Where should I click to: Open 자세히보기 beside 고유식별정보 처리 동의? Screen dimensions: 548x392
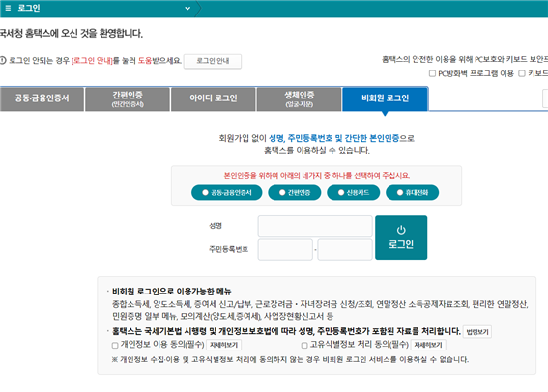tap(428, 345)
